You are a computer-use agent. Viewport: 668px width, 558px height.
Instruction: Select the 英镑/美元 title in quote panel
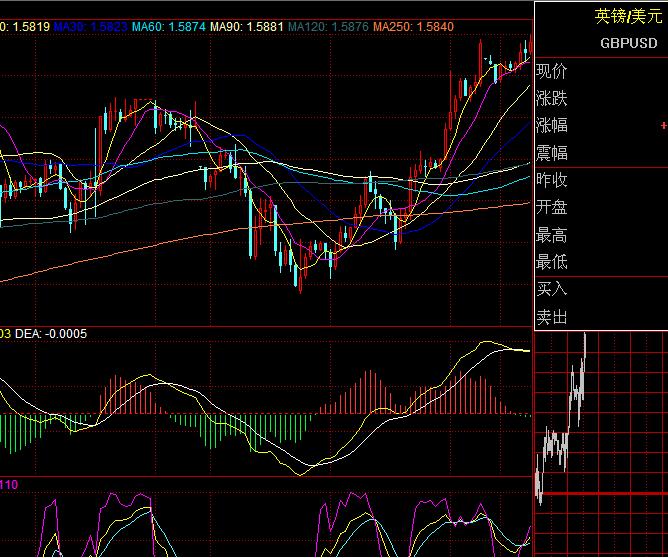pos(628,17)
